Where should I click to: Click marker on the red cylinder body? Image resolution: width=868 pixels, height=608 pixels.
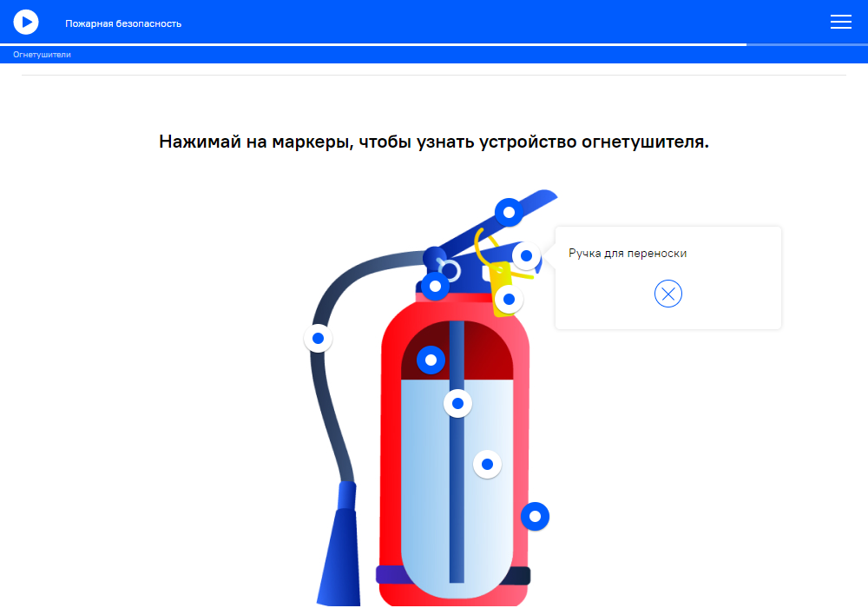pyautogui.click(x=535, y=516)
